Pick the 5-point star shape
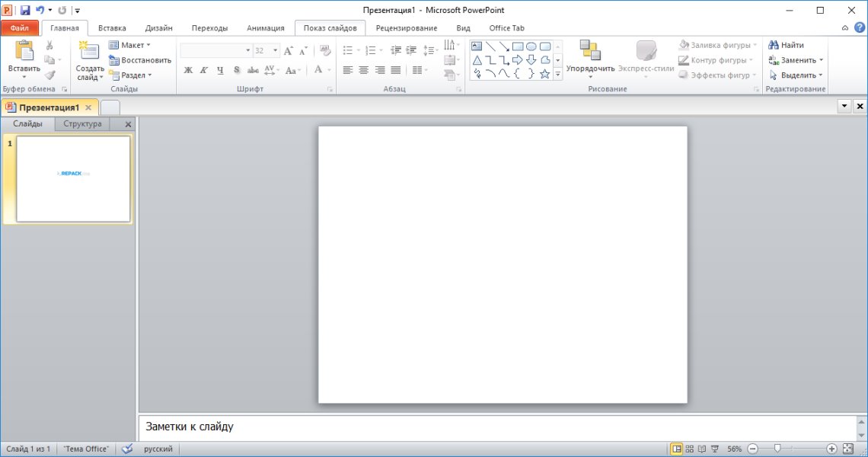Screen dimensions: 868x457 [x=544, y=74]
